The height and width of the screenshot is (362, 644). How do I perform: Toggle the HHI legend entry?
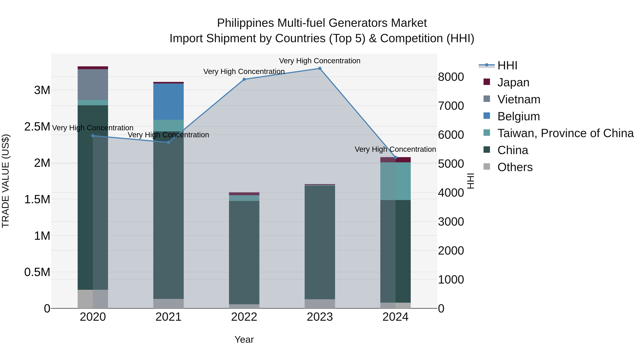pos(498,65)
